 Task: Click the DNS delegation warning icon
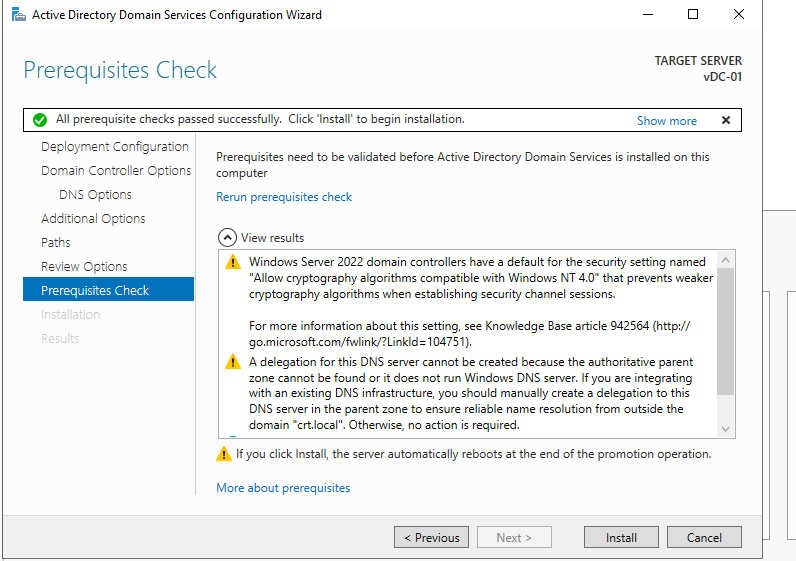(233, 362)
